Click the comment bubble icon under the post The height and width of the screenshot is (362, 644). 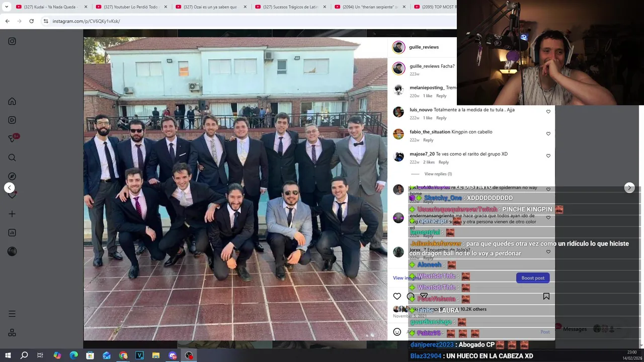pos(411,297)
